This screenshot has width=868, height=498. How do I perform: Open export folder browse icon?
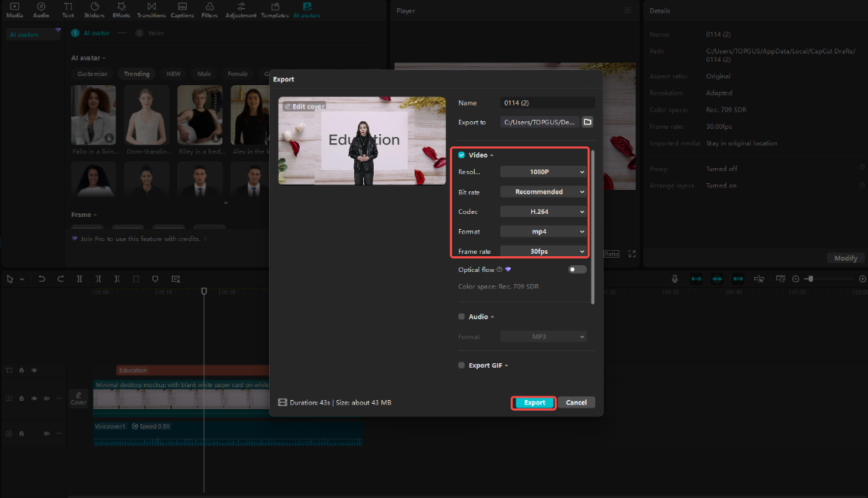click(x=588, y=122)
